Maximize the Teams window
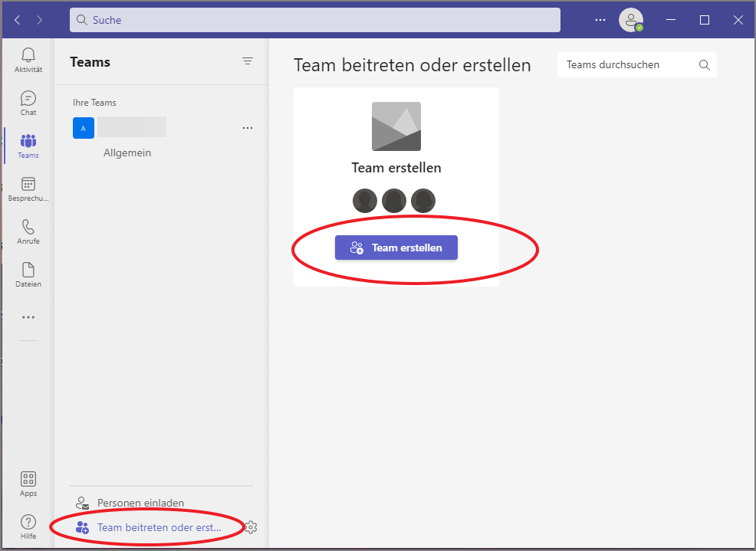Viewport: 756px width, 551px height. pyautogui.click(x=705, y=20)
